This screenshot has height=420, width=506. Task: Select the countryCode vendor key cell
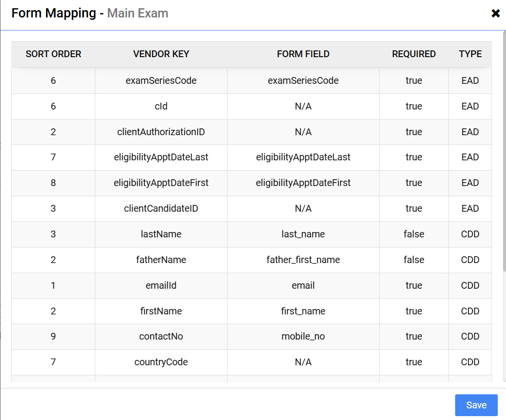click(x=161, y=362)
